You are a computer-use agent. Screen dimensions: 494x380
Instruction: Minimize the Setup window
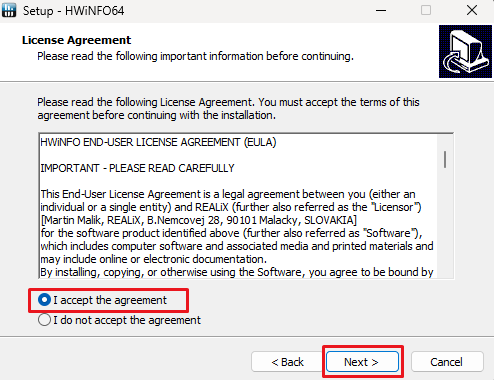381,10
